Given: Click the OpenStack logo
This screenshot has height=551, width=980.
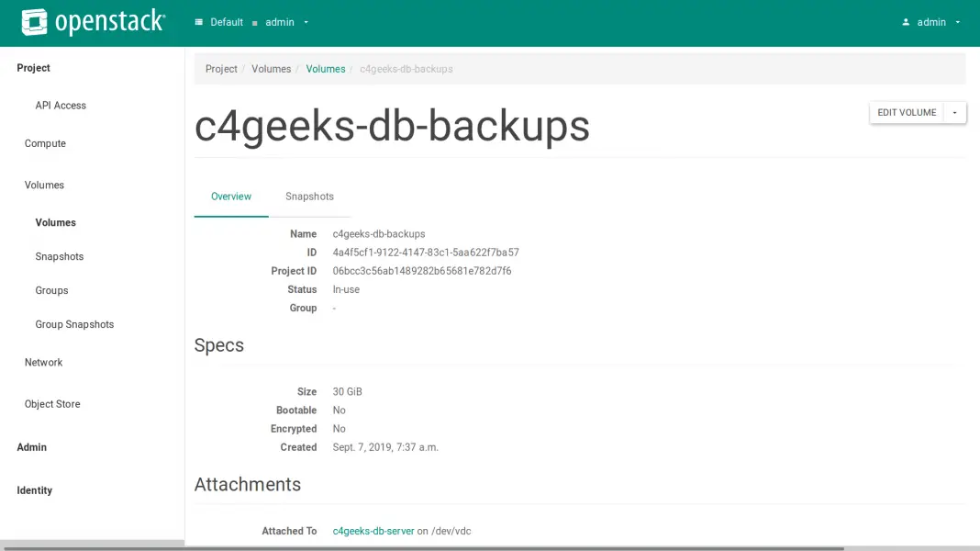Looking at the screenshot, I should (92, 21).
